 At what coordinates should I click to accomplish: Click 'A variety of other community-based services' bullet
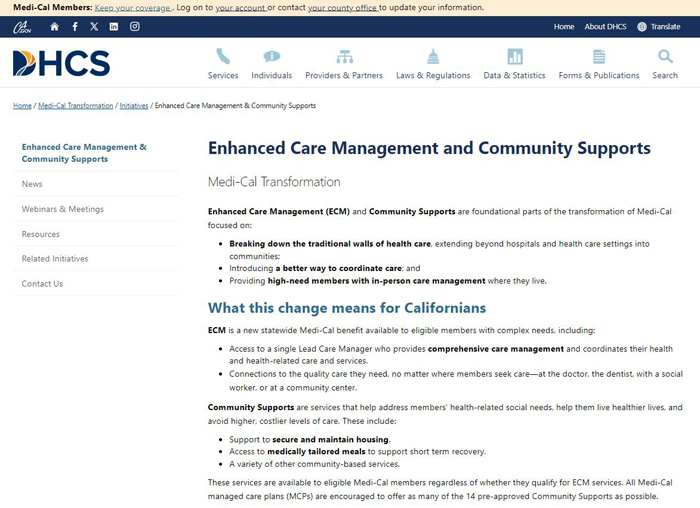(314, 464)
